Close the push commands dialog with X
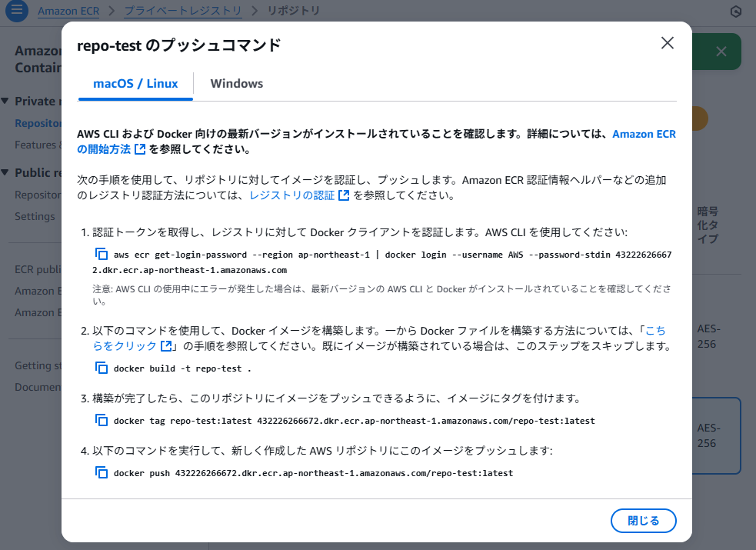This screenshot has height=550, width=756. [668, 43]
